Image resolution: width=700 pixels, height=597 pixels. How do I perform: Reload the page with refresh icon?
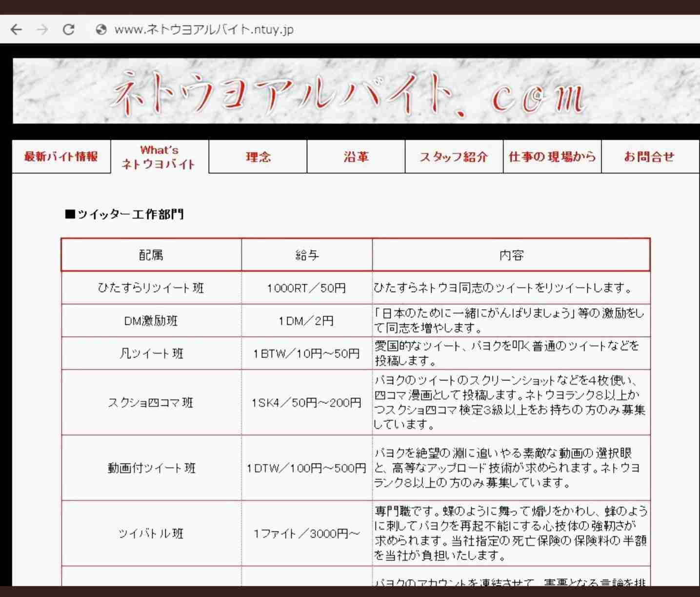(x=69, y=30)
